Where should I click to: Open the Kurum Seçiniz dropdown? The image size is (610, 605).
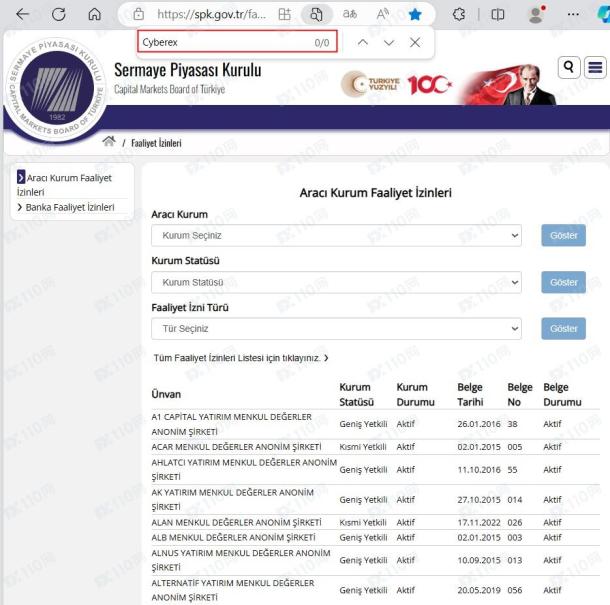tap(336, 236)
